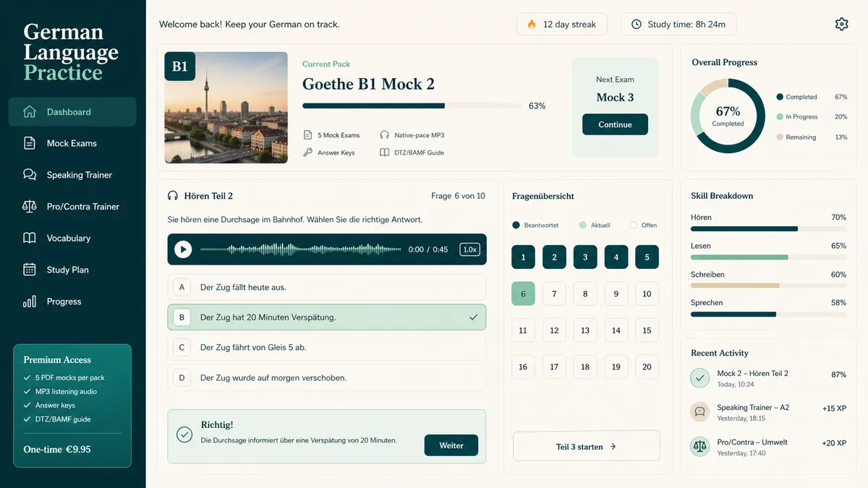Screen dimensions: 868x488
Task: Click the Berlin skyline thumbnail
Action: (x=226, y=108)
